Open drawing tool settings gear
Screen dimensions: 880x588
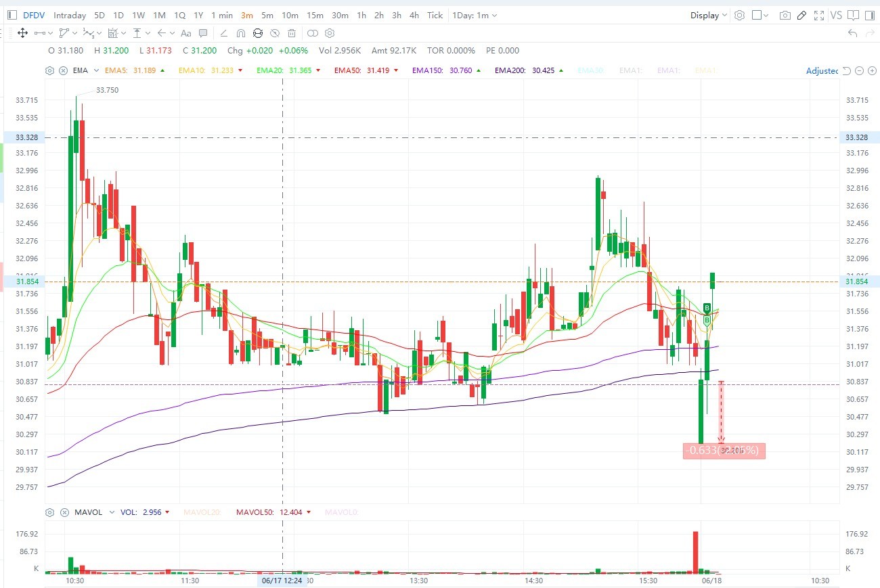(x=330, y=32)
